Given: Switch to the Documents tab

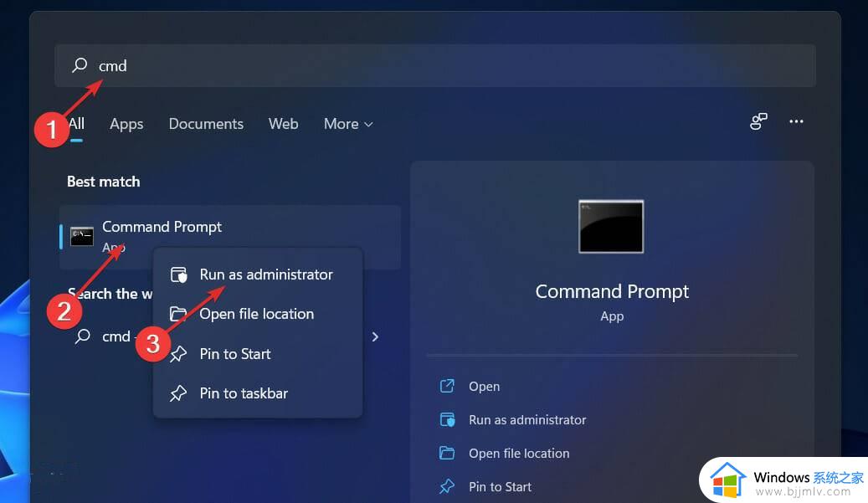Looking at the screenshot, I should 206,124.
